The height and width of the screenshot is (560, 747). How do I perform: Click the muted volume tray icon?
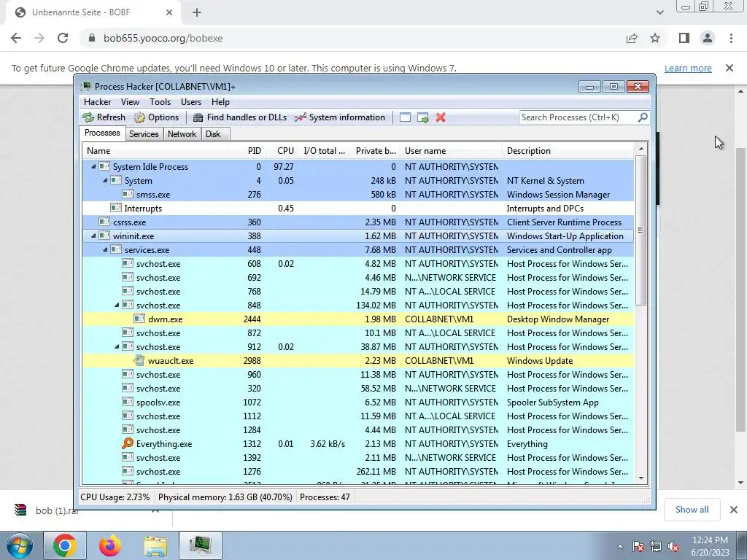pos(673,547)
